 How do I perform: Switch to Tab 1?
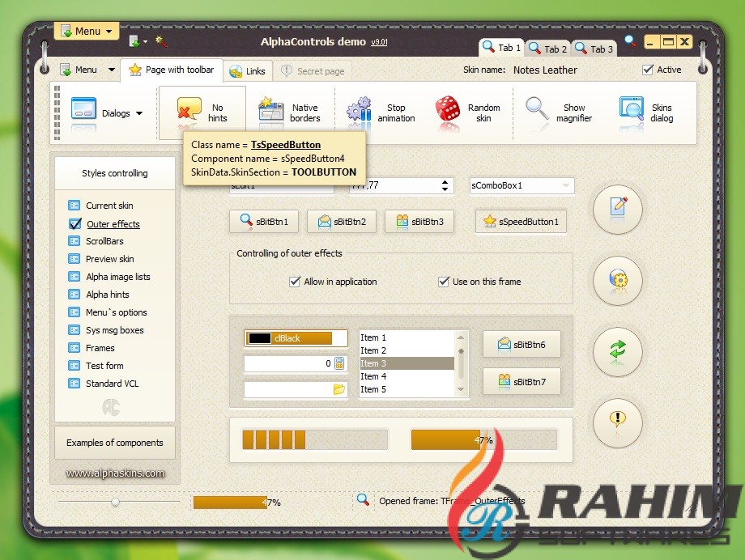click(x=501, y=48)
